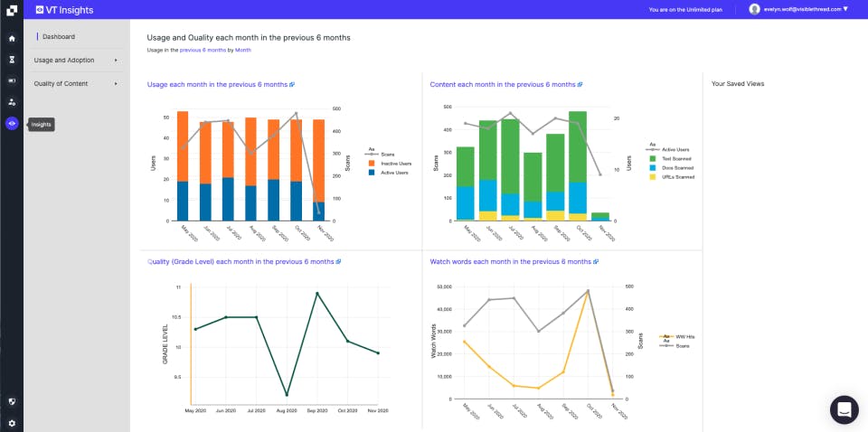Select the Insights eye icon in the left rail

coord(12,123)
